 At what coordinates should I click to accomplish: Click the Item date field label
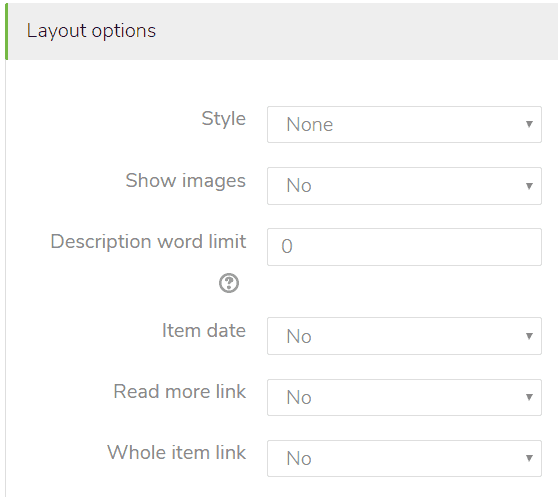(x=204, y=331)
